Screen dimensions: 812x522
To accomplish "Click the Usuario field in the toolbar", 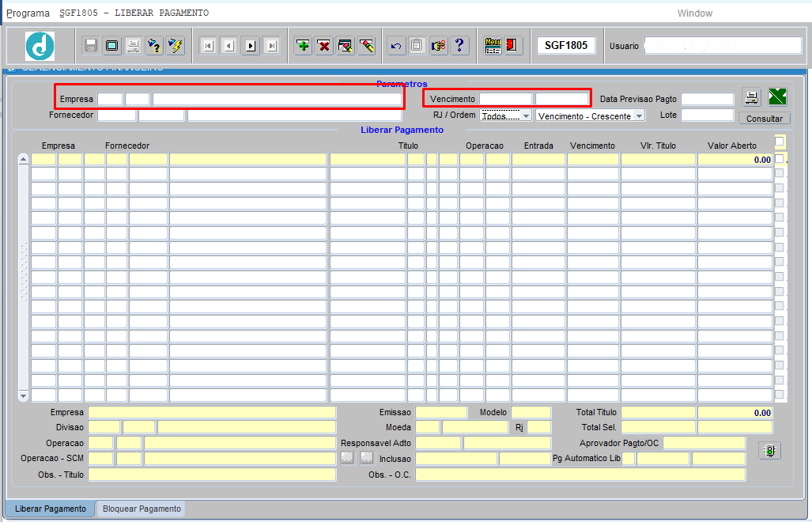I will 723,46.
